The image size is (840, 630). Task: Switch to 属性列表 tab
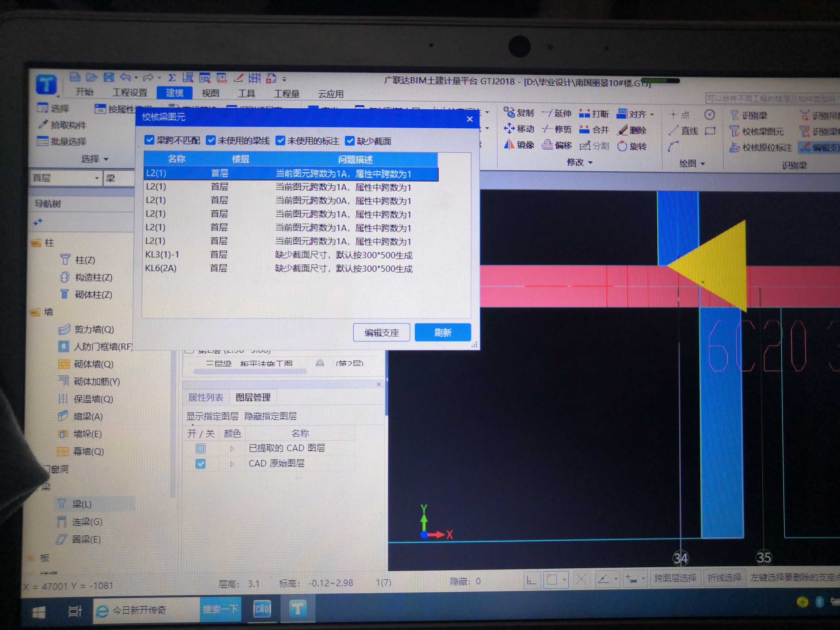[x=206, y=398]
